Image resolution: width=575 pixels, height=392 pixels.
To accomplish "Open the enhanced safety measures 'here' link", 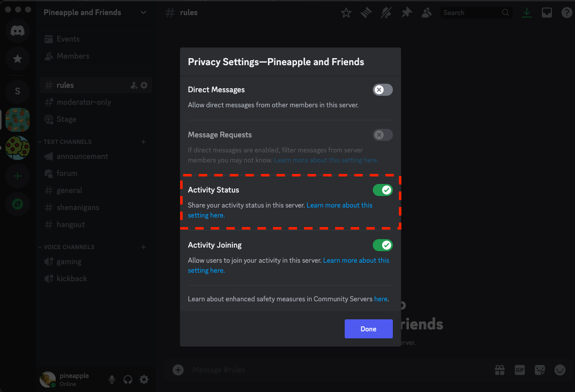I will click(380, 299).
